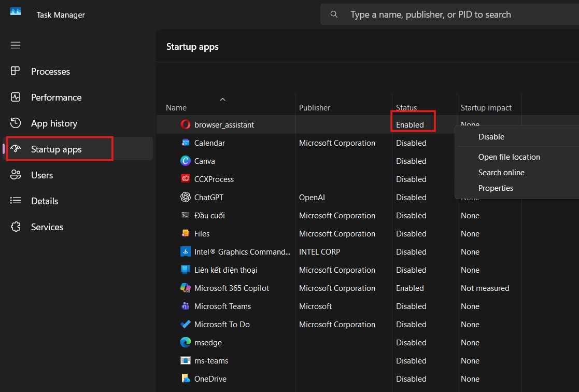The width and height of the screenshot is (579, 392).
Task: Select the App history sidebar icon
Action: [x=16, y=123]
